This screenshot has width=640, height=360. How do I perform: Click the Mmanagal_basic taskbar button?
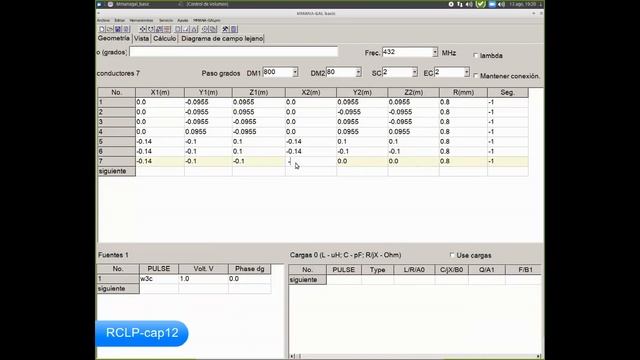pos(129,4)
